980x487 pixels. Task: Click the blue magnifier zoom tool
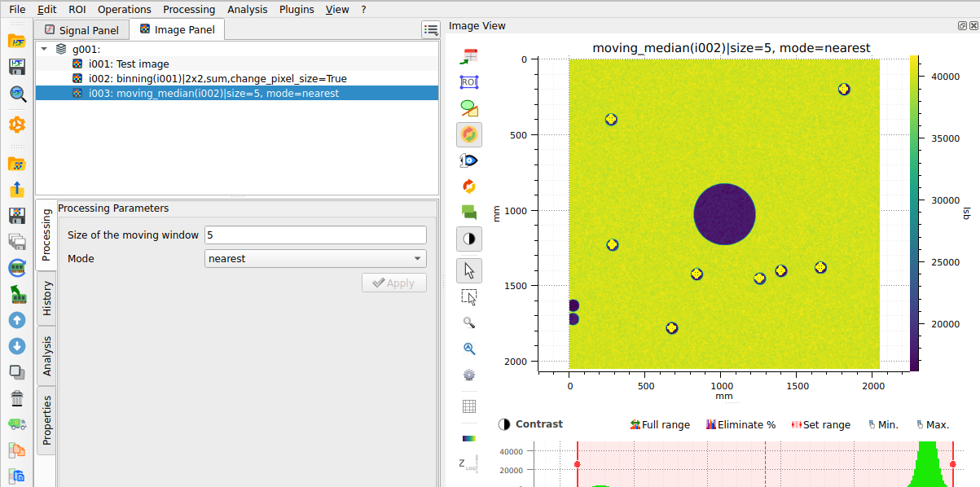469,349
